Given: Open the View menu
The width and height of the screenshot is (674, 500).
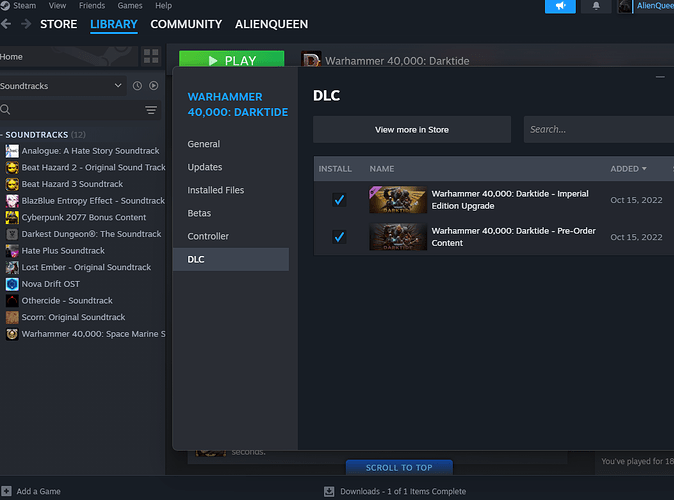Looking at the screenshot, I should pos(57,6).
